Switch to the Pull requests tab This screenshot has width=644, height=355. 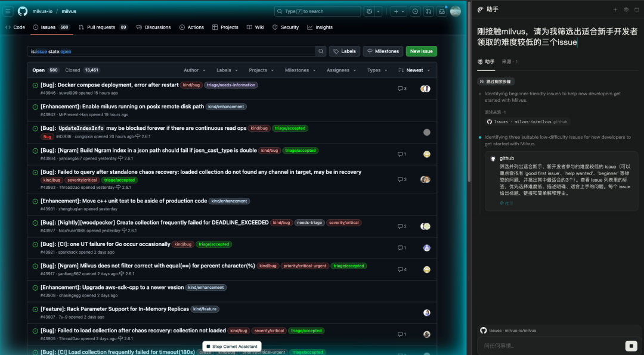(x=103, y=27)
